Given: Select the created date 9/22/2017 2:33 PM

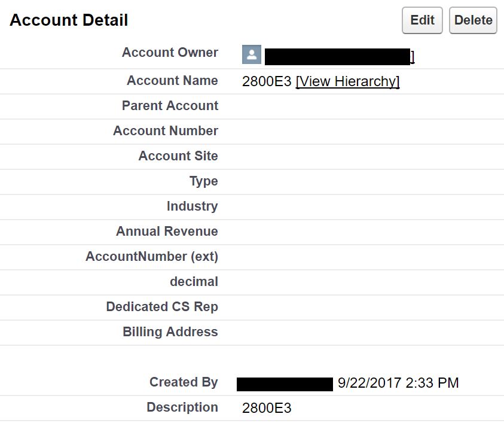Looking at the screenshot, I should [398, 383].
